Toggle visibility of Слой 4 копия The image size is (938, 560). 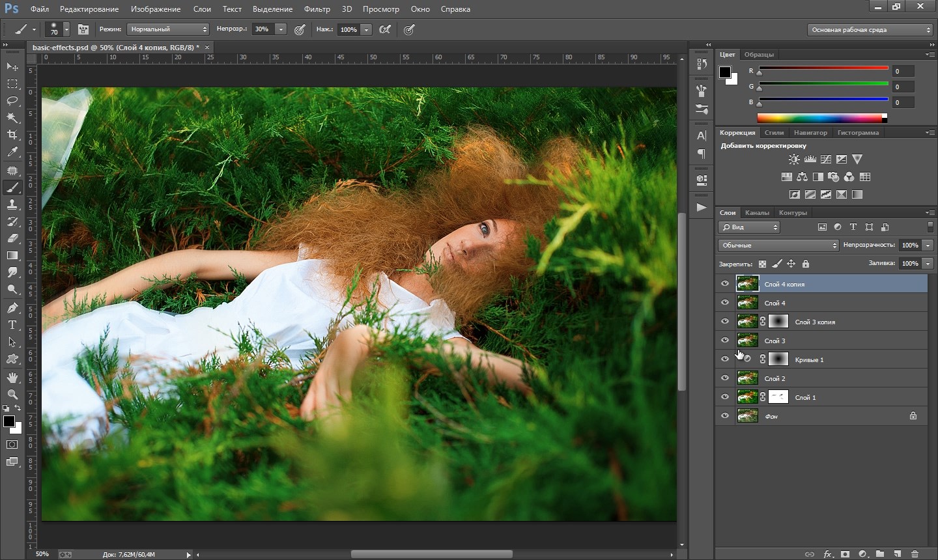725,284
